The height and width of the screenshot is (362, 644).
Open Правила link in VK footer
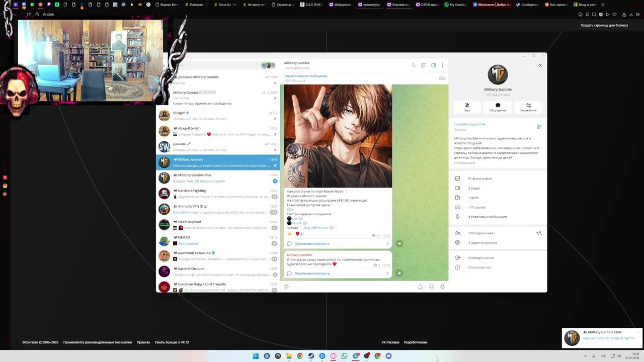(143, 342)
